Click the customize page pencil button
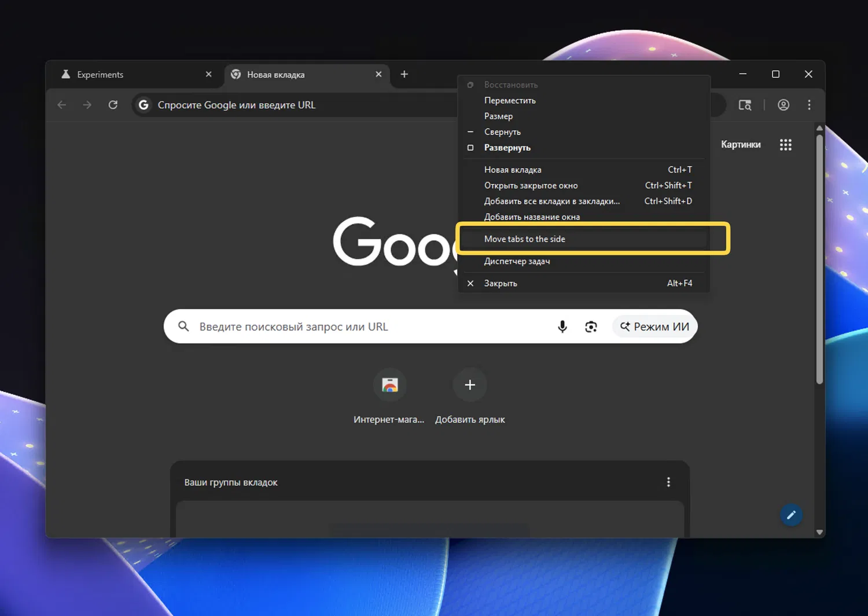The width and height of the screenshot is (868, 616). point(791,515)
